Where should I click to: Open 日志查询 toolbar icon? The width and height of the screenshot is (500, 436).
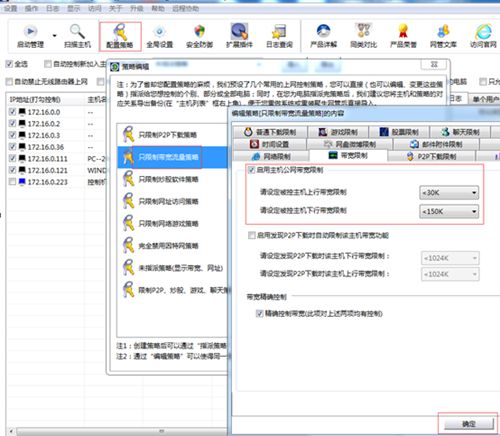click(x=279, y=32)
